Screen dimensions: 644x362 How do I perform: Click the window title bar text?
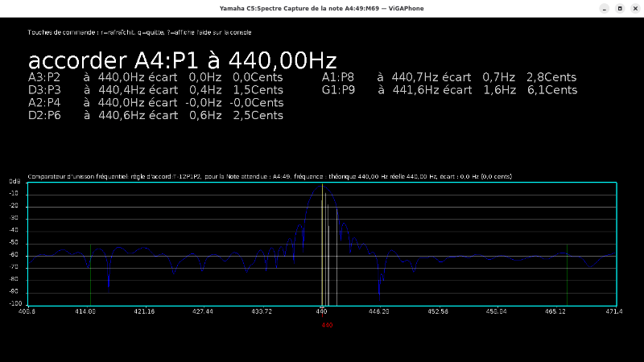tap(322, 8)
